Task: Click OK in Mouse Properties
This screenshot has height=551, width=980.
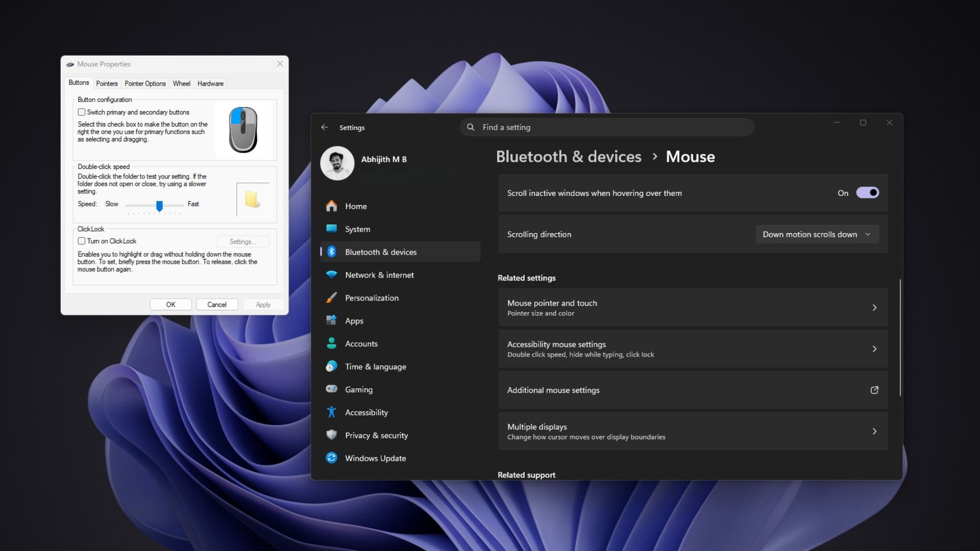Action: click(170, 305)
